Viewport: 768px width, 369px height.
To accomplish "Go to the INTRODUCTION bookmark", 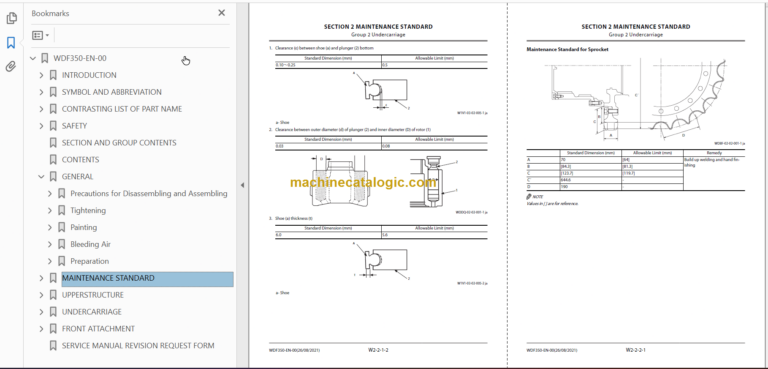I will (x=89, y=75).
